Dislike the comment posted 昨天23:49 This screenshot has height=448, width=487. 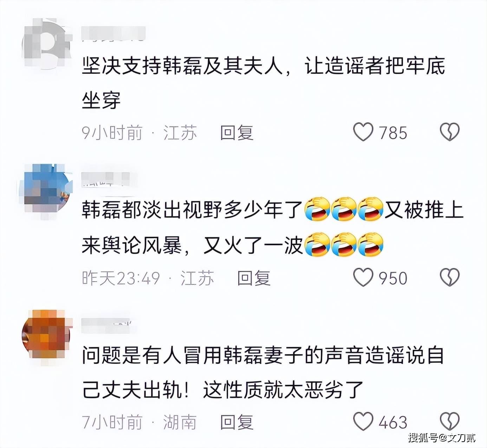click(x=450, y=277)
